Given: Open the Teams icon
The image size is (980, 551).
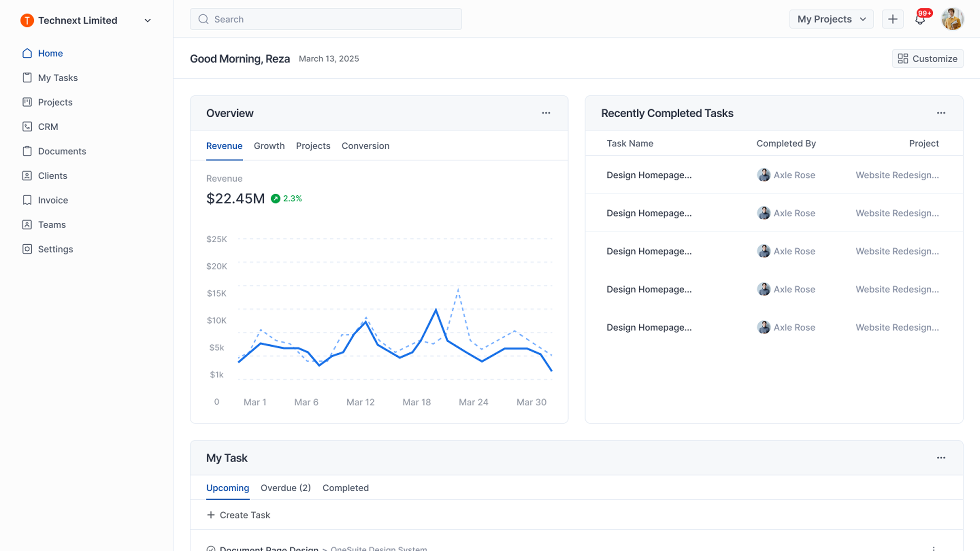Looking at the screenshot, I should (x=27, y=224).
